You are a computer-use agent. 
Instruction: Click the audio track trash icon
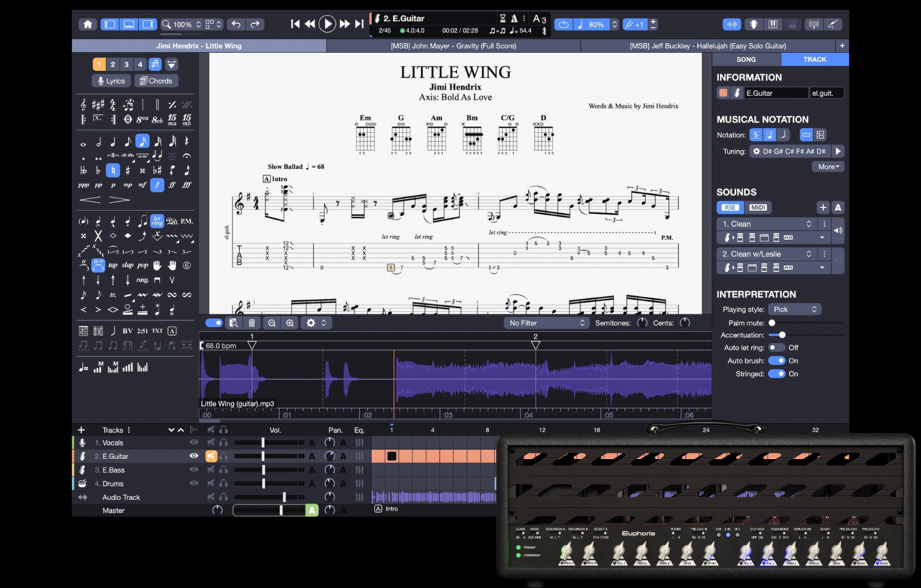252,323
